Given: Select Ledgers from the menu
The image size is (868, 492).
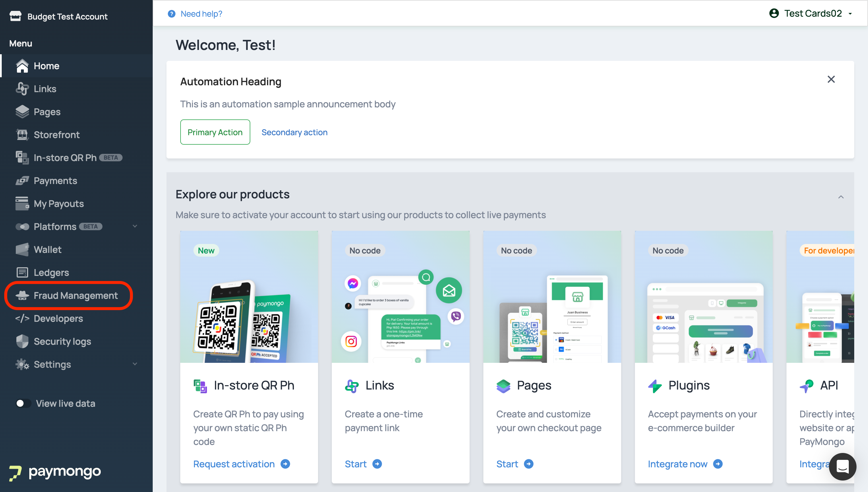Looking at the screenshot, I should pos(51,272).
